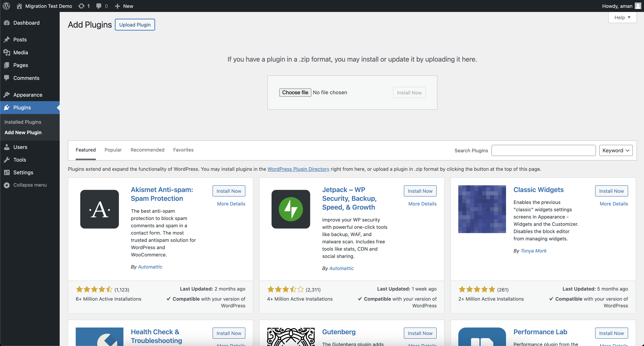The image size is (644, 346).
Task: Click the Search Plugins input field
Action: coord(544,150)
